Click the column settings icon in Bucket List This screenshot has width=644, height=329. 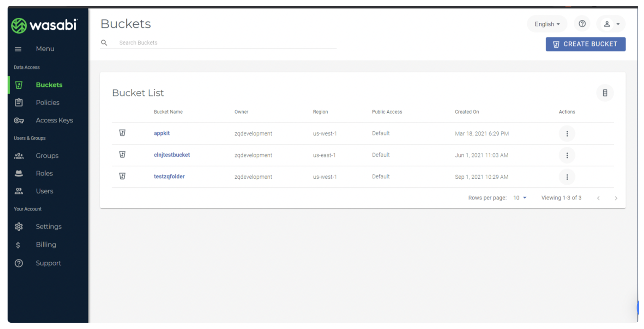point(605,93)
